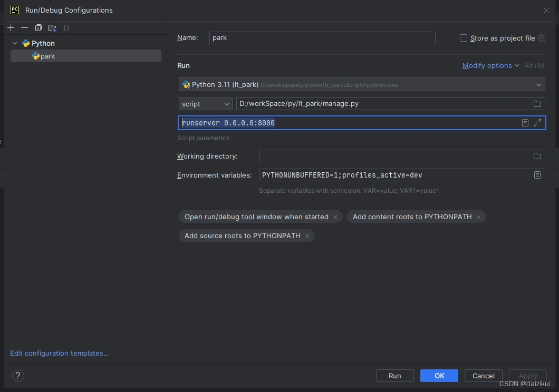The width and height of the screenshot is (559, 392).
Task: Expand the script parameters field with the expand icon
Action: coord(537,123)
